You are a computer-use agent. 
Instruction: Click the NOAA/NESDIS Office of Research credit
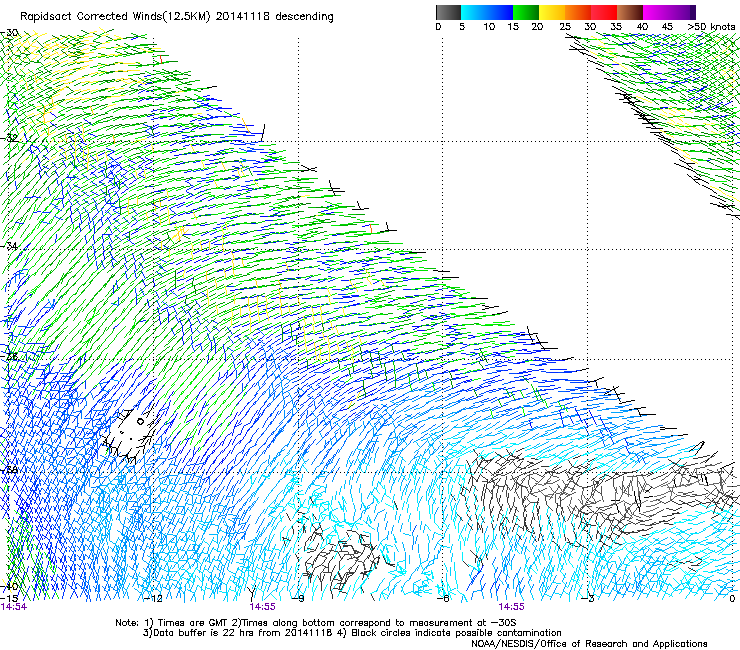pos(589,644)
